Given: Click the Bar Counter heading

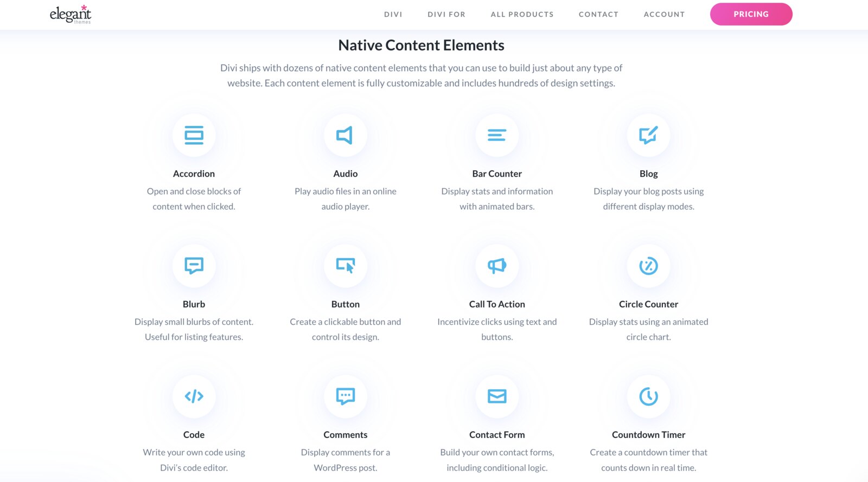Looking at the screenshot, I should (x=497, y=173).
